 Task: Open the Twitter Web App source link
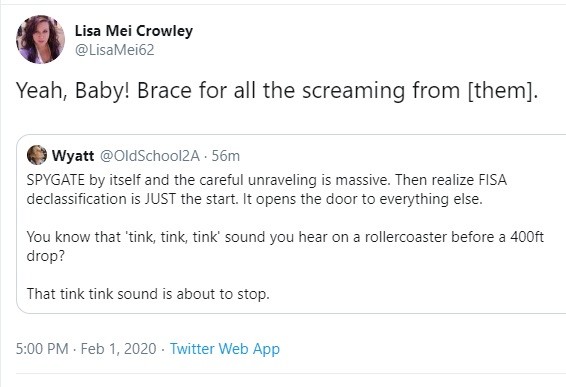tap(225, 349)
